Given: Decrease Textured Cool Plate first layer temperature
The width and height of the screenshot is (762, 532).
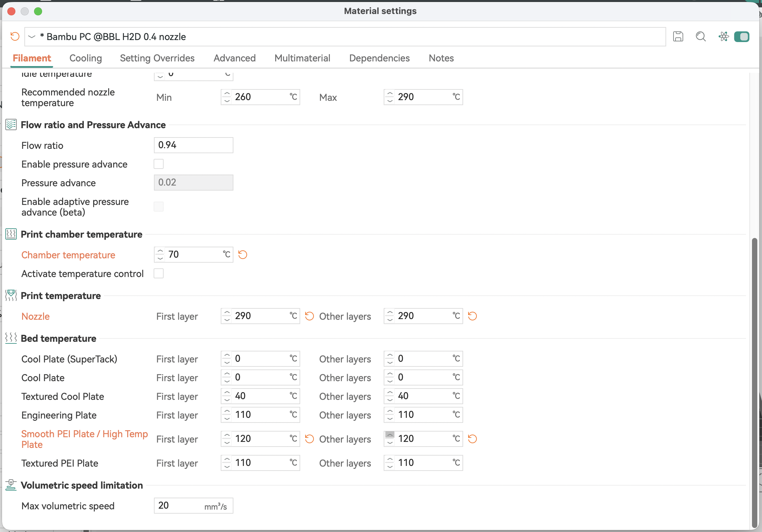Looking at the screenshot, I should point(227,400).
